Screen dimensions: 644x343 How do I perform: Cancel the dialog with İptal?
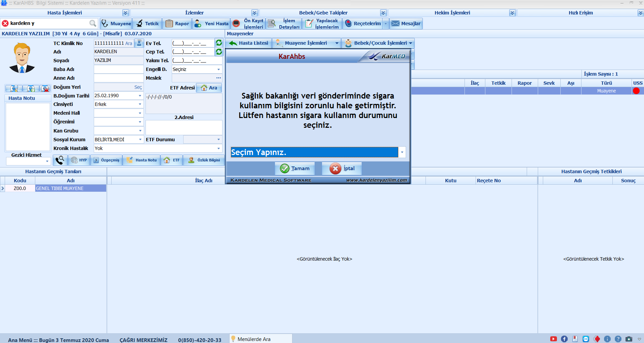[342, 168]
